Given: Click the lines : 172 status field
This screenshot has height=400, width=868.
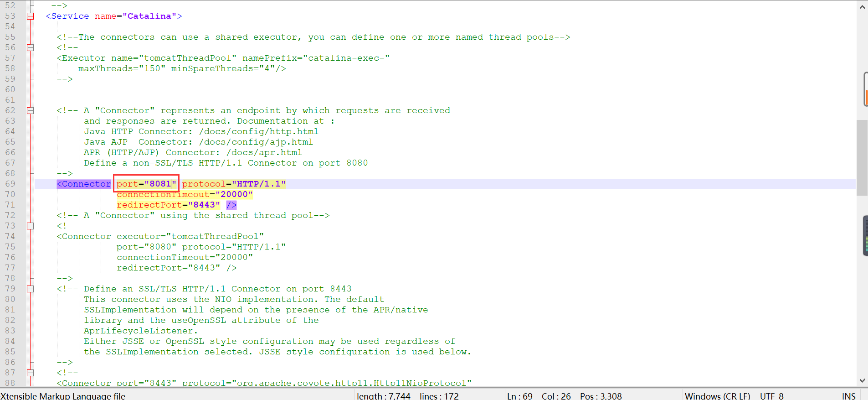Looking at the screenshot, I should (x=439, y=396).
